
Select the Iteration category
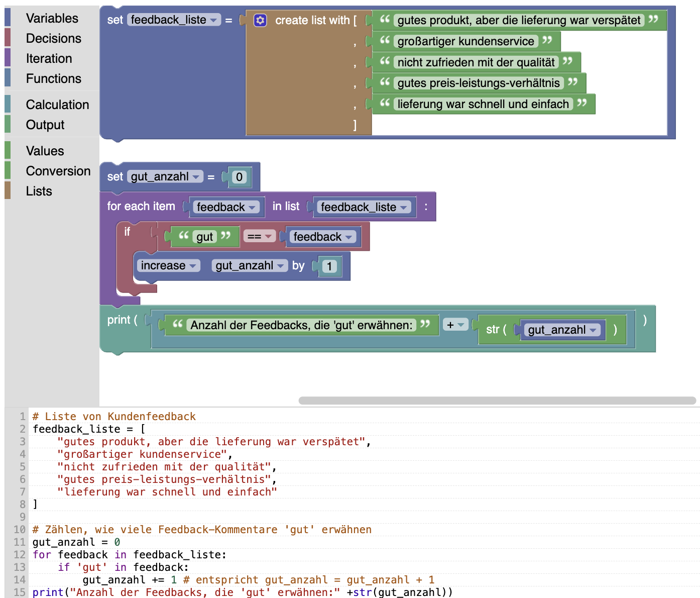click(49, 58)
